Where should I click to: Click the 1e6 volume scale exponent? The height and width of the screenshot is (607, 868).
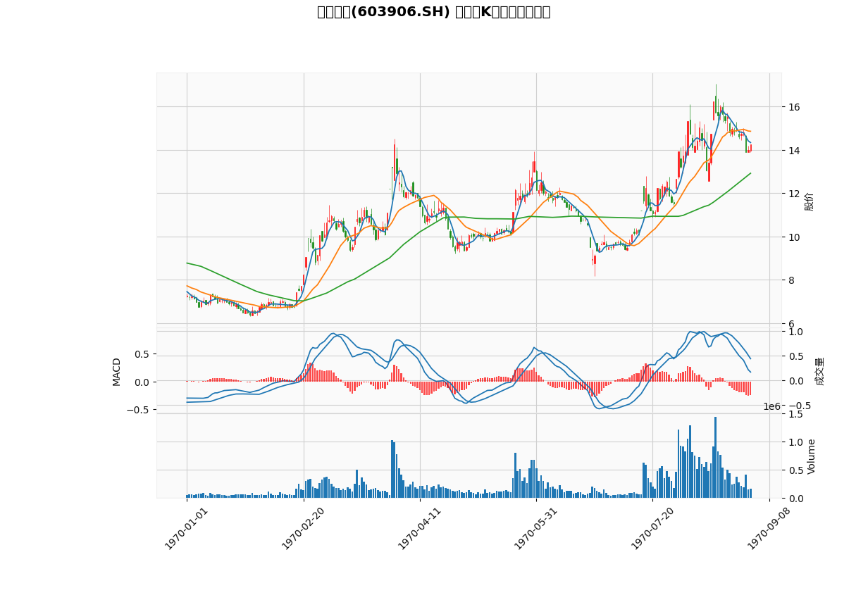tap(773, 407)
